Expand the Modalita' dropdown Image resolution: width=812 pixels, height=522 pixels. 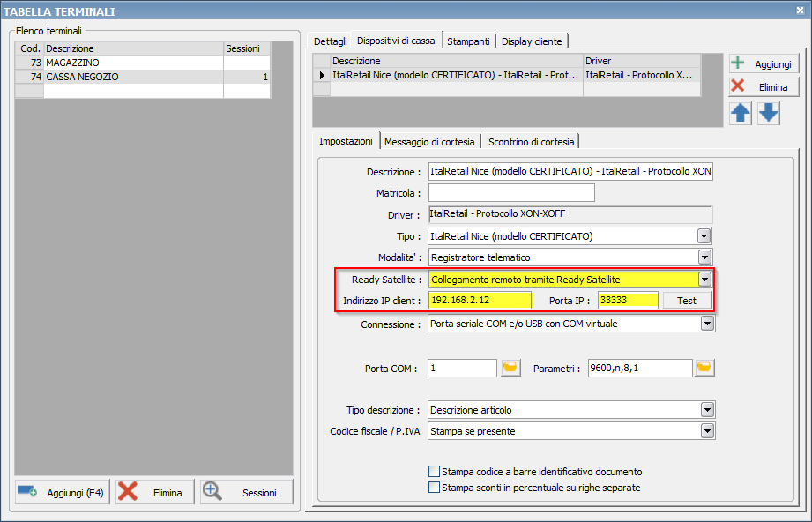point(704,257)
